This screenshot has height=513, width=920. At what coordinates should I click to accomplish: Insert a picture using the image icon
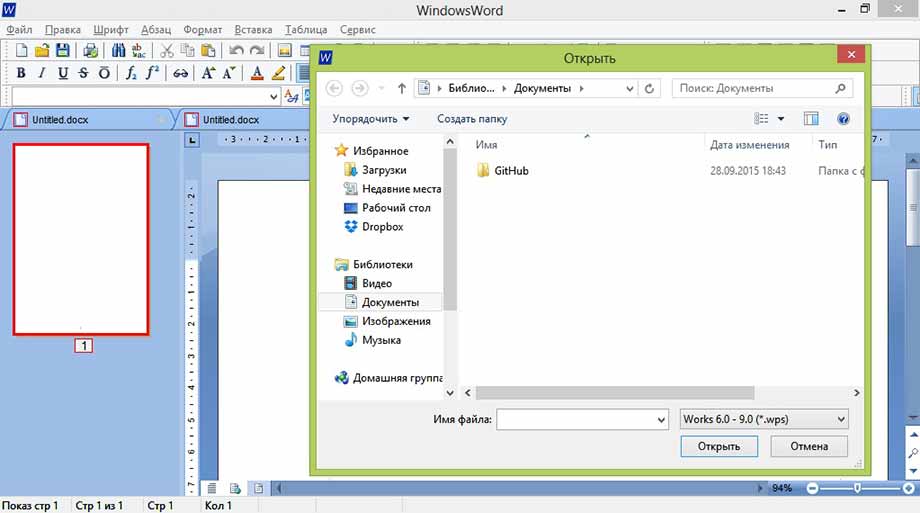click(x=285, y=50)
